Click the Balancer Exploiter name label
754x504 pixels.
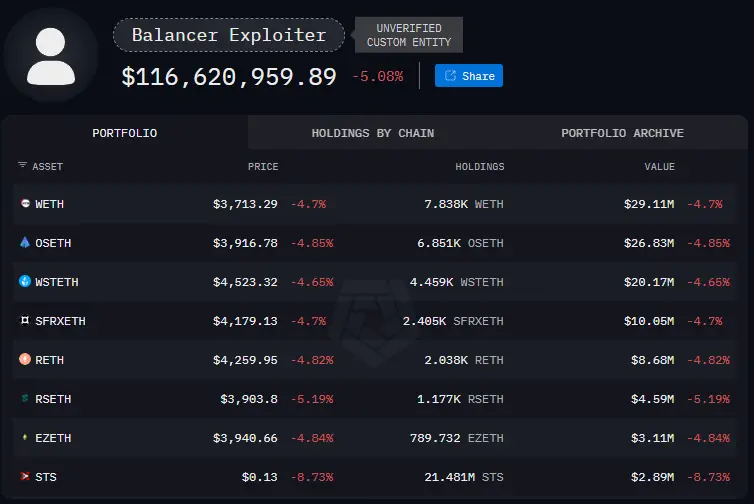(229, 35)
